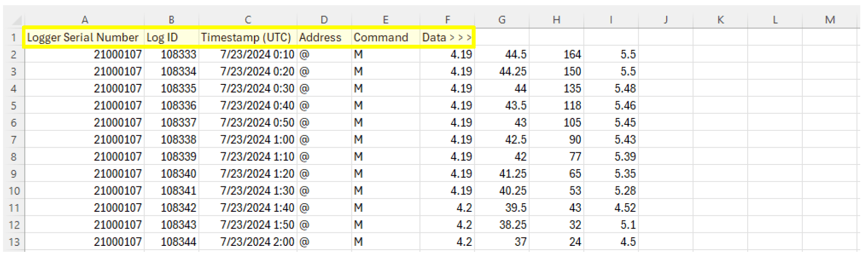Click the Command header cell

(385, 37)
